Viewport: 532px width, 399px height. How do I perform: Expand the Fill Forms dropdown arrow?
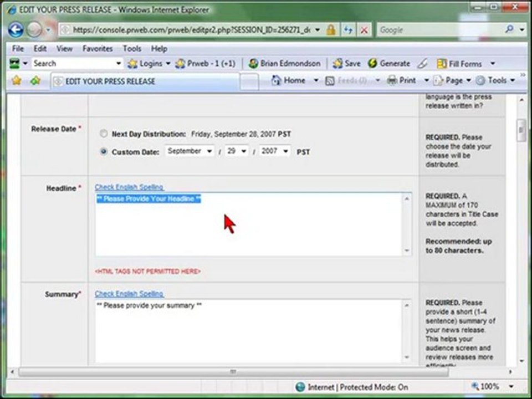click(x=493, y=63)
